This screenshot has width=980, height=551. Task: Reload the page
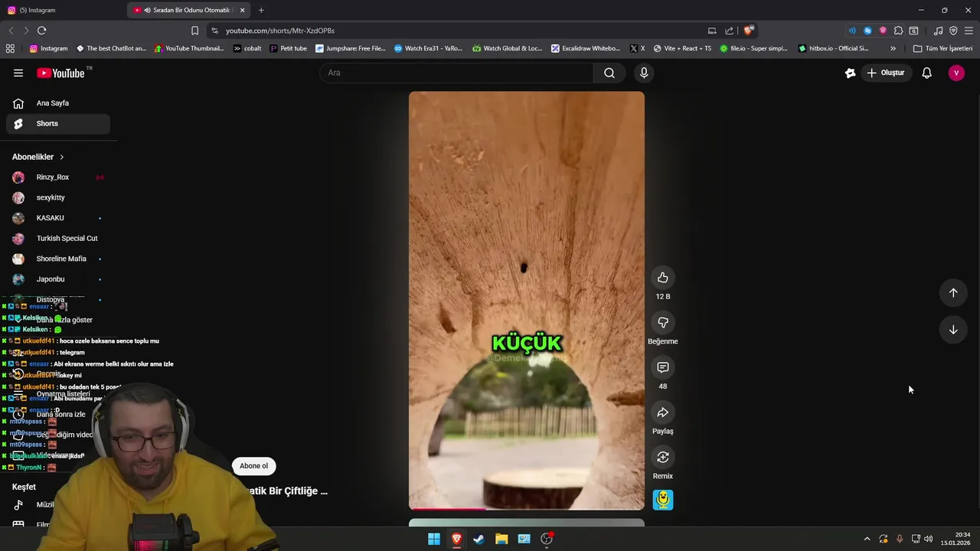point(41,31)
